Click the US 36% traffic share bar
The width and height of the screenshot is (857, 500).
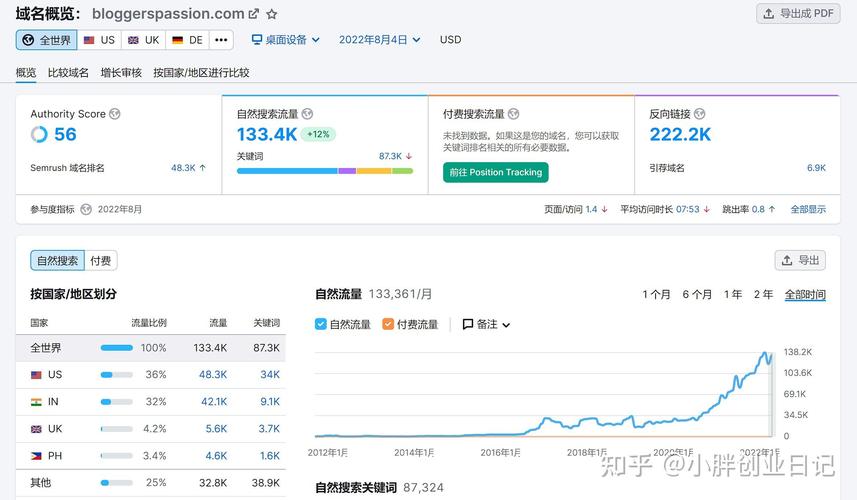pyautogui.click(x=116, y=375)
